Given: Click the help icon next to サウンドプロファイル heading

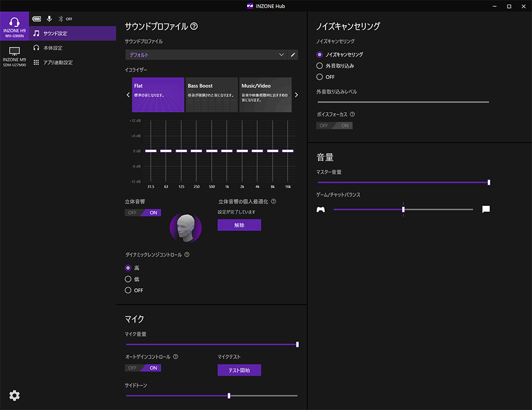Looking at the screenshot, I should (194, 26).
